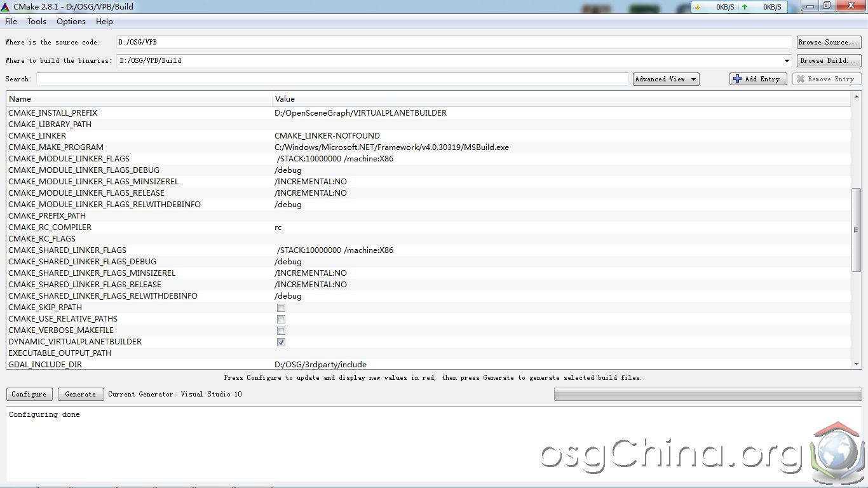This screenshot has width=868, height=488.
Task: Open the Tools menu
Action: [x=37, y=22]
